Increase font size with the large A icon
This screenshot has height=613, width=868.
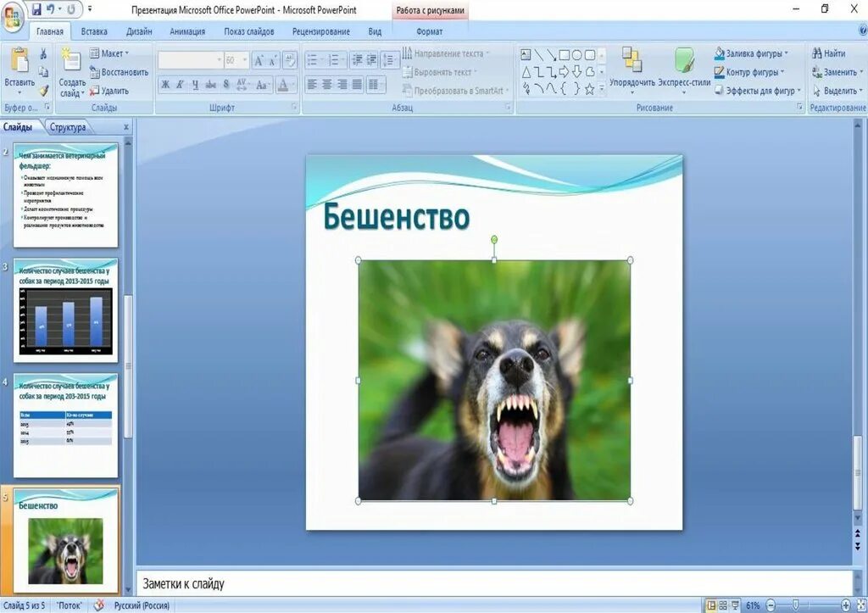click(x=259, y=60)
